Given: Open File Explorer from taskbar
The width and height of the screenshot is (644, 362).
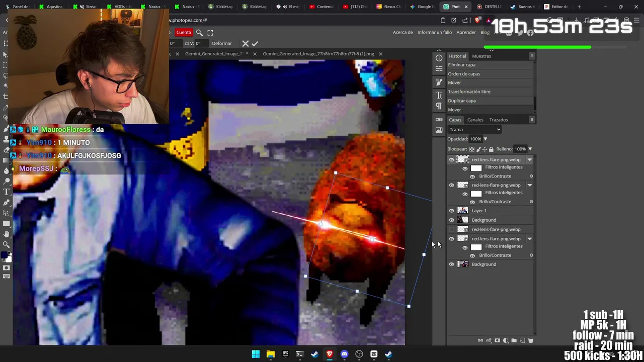Looking at the screenshot, I should [270, 354].
